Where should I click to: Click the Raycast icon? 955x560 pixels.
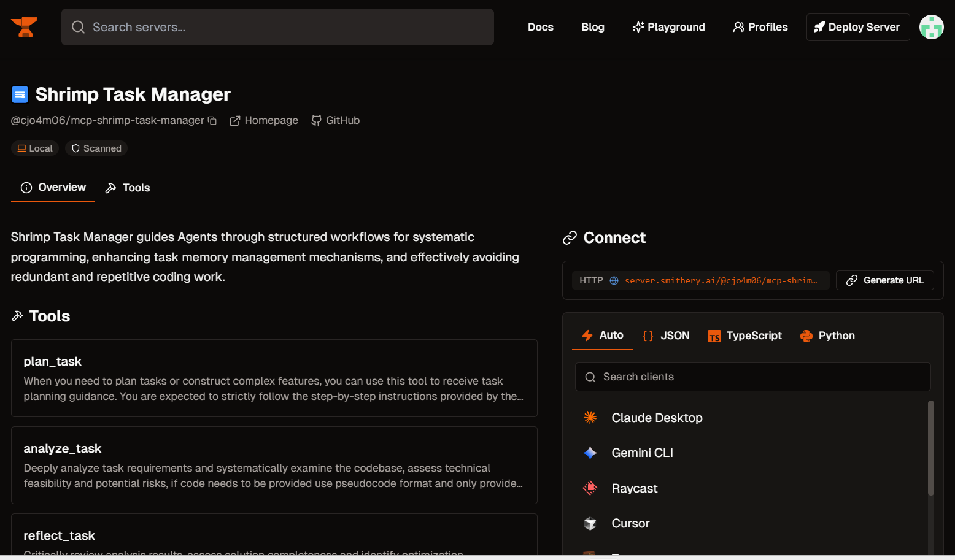click(590, 488)
